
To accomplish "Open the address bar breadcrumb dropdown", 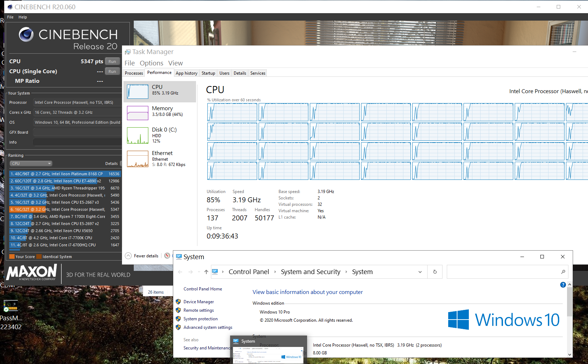I will pos(420,272).
